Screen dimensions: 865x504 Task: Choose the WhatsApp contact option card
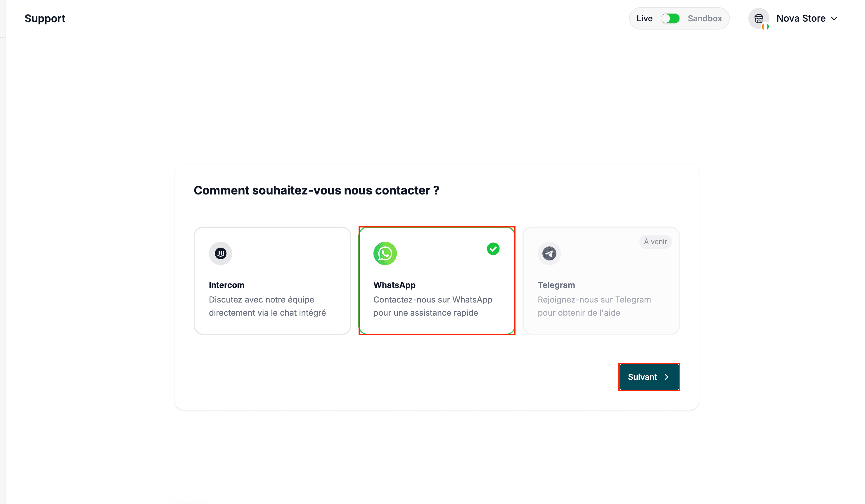point(437,280)
